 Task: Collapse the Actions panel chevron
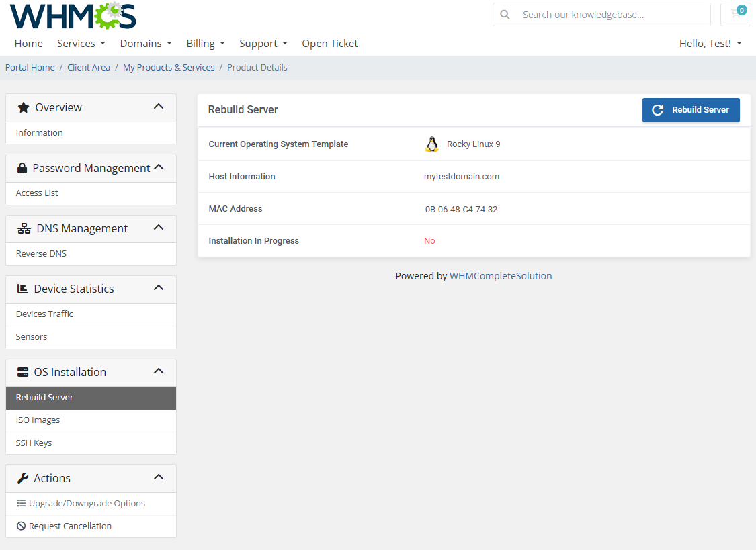click(159, 477)
